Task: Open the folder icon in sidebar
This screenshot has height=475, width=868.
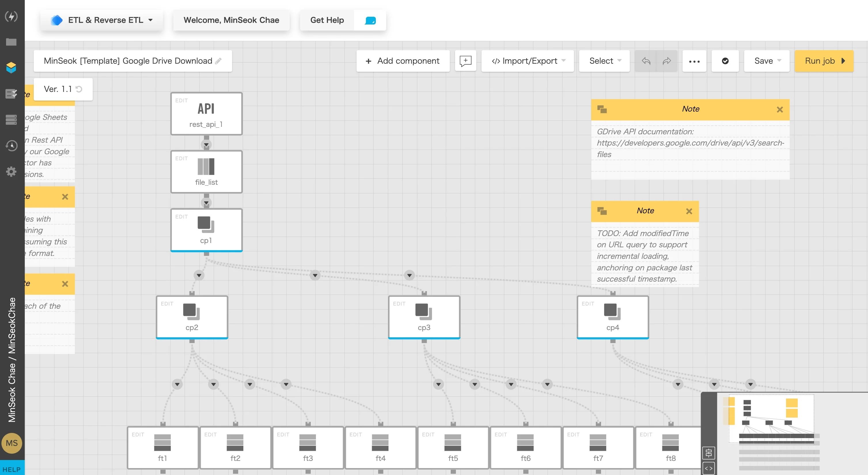Action: (x=11, y=42)
